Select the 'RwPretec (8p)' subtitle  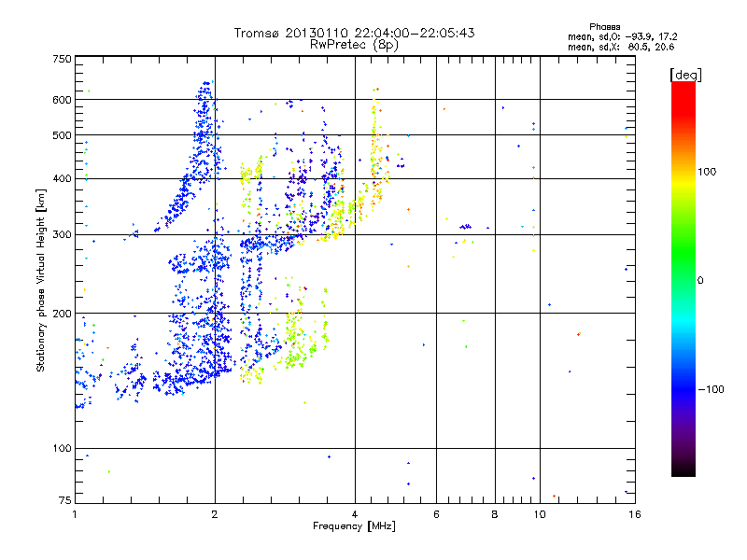[354, 45]
